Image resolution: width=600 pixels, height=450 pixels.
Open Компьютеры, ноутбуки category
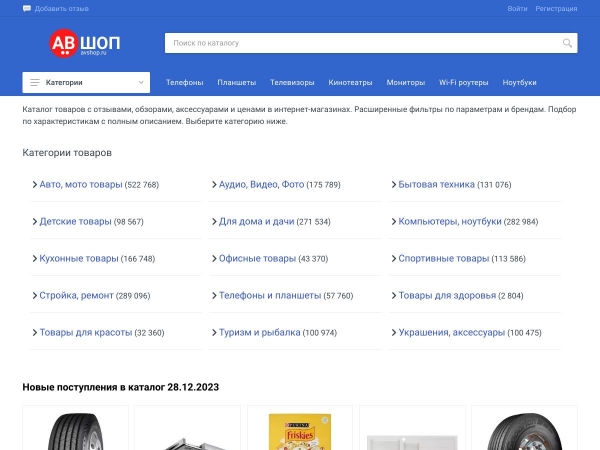(450, 222)
